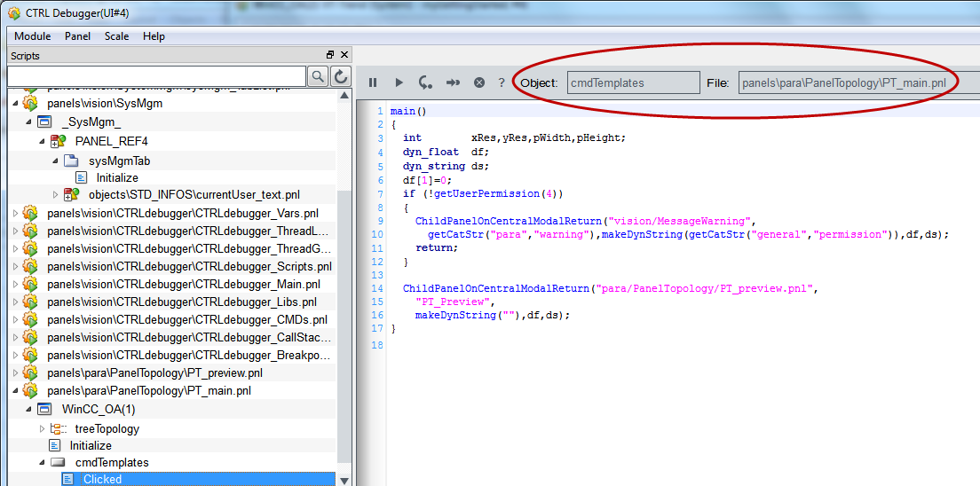Expand the CTRLdebugger_Vars.pnl tree node

[x=15, y=214]
